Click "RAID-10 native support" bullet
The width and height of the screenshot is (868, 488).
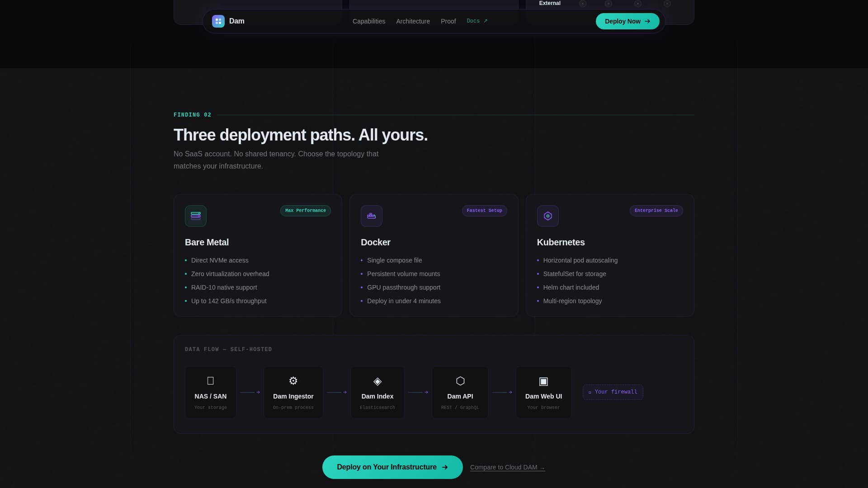[224, 287]
